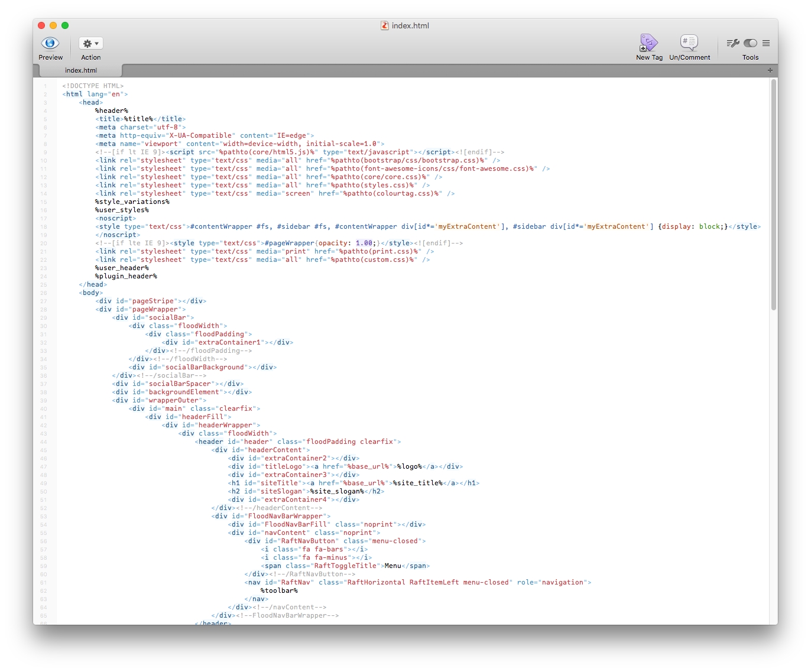Viewport: 811px width, 672px height.
Task: Click the header id="header" floodPadding line
Action: 298,441
